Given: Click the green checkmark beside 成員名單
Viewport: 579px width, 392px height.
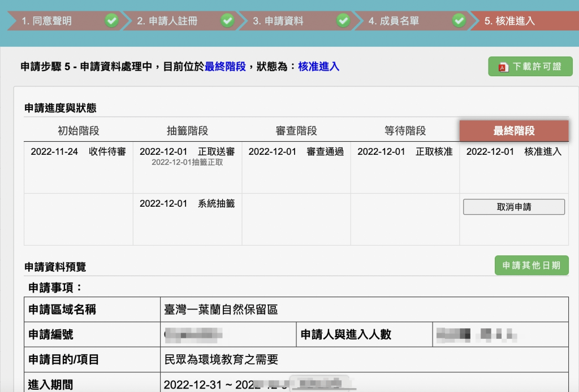Looking at the screenshot, I should coord(459,21).
